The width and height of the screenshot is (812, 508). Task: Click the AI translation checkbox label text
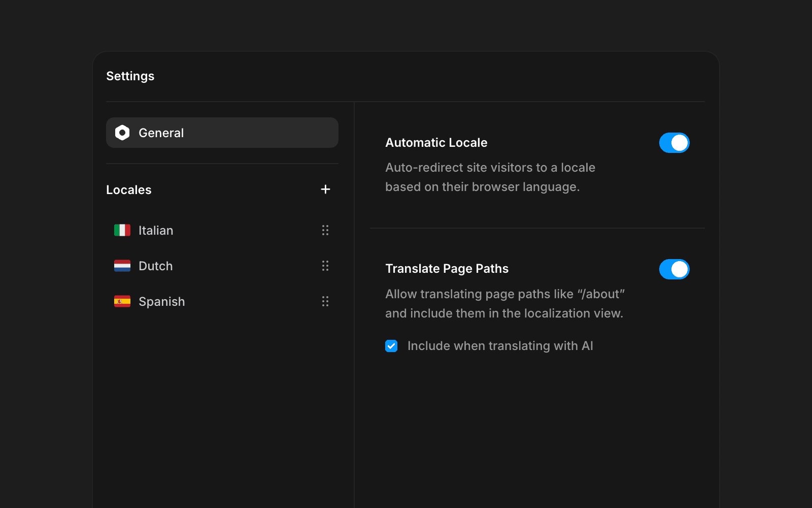pyautogui.click(x=500, y=346)
